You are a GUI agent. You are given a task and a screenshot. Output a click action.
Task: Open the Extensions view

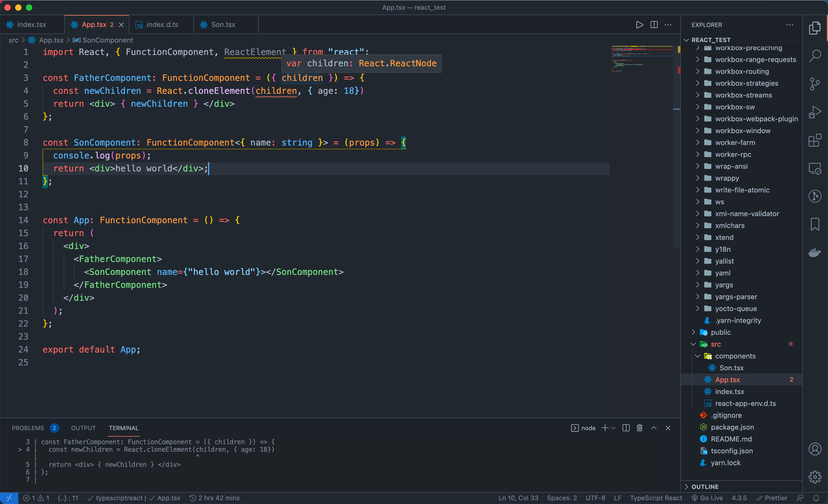point(815,140)
